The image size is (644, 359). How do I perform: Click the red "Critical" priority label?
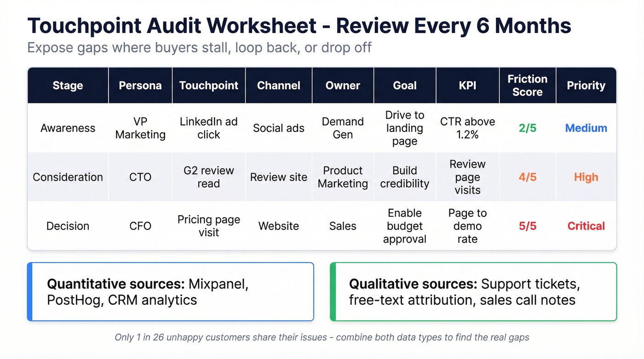click(x=586, y=226)
